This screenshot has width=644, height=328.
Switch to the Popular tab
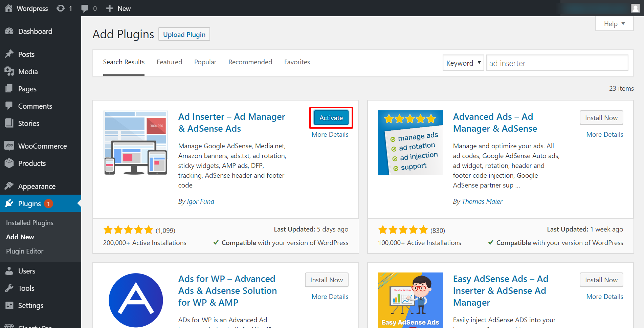coord(205,62)
